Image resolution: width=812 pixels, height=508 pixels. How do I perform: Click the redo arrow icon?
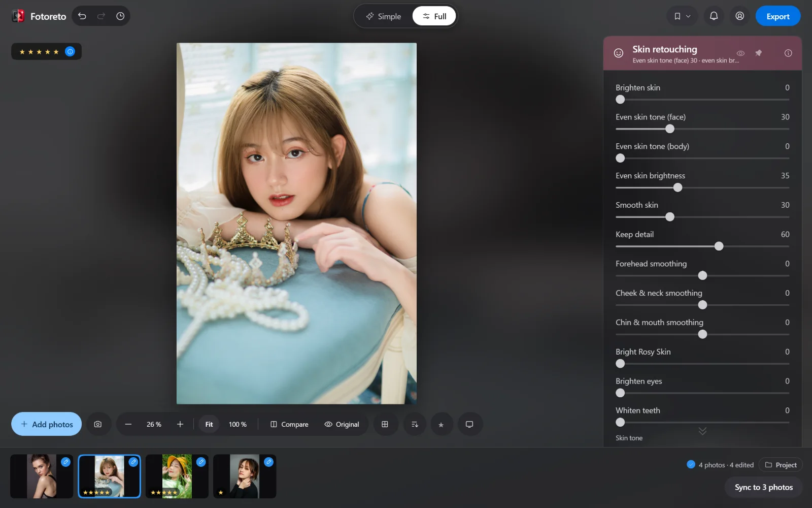(x=101, y=16)
